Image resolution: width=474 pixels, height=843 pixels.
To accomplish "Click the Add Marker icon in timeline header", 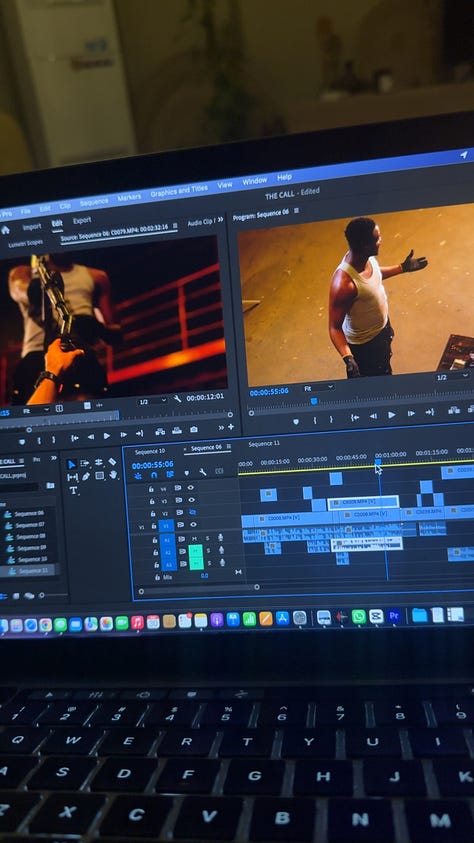I will tap(186, 473).
